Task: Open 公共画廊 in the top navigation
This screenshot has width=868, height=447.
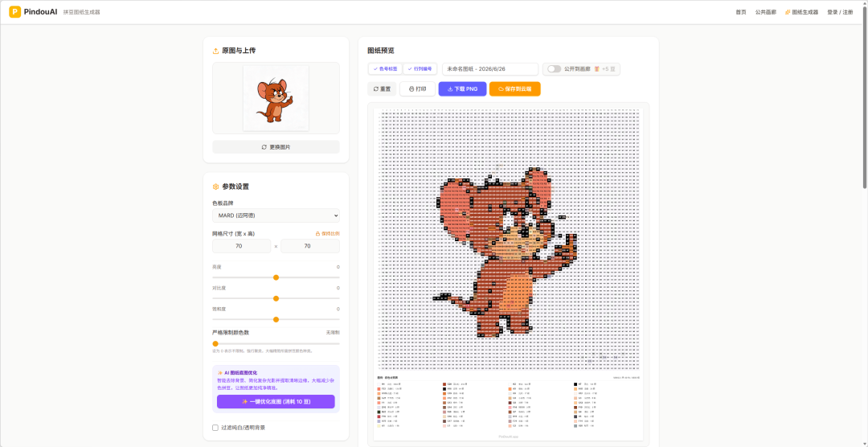Action: 766,12
